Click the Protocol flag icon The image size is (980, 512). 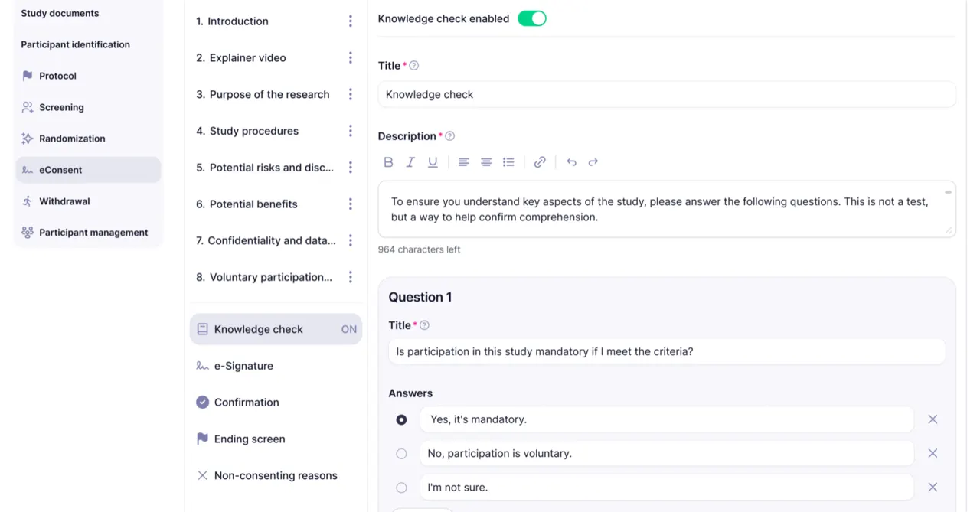[x=28, y=76]
